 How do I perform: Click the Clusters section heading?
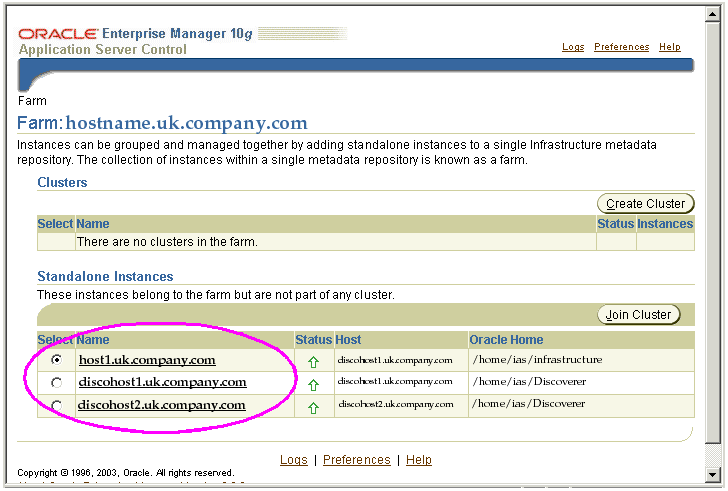(62, 182)
